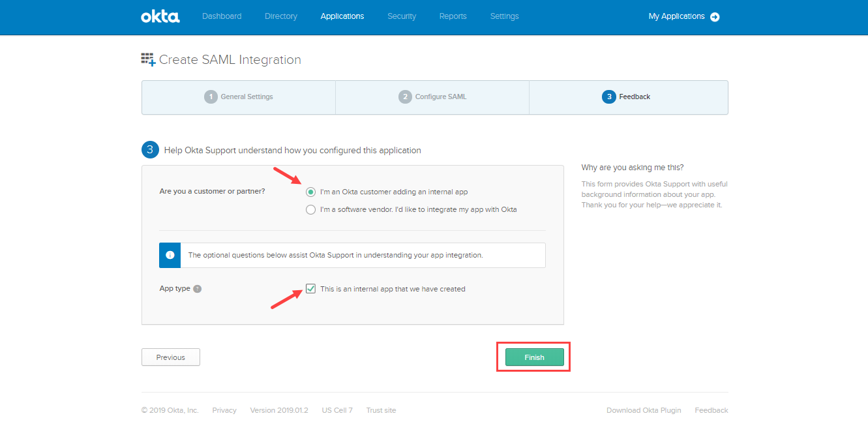Screen dimensions: 868x433
Task: Click the Version 2019.01.2 footer text
Action: pos(279,410)
